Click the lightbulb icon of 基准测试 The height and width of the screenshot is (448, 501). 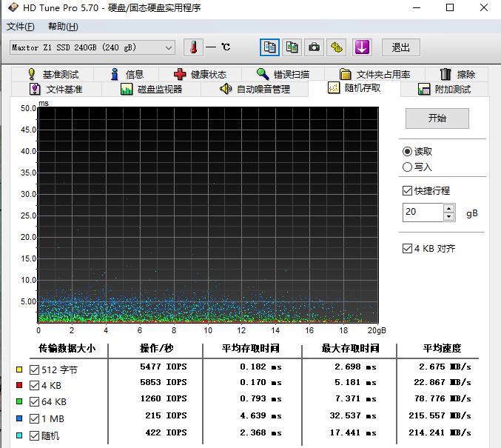coord(31,74)
